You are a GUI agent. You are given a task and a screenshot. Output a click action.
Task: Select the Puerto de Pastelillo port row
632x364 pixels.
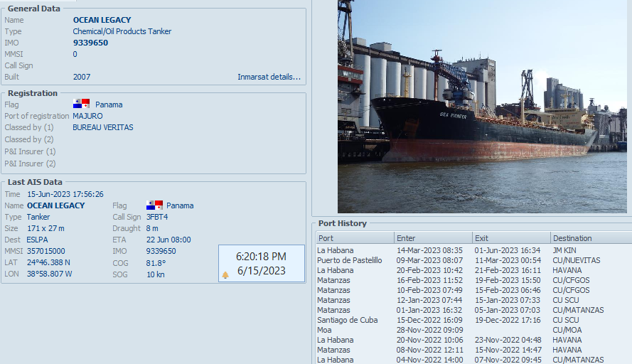pos(473,260)
